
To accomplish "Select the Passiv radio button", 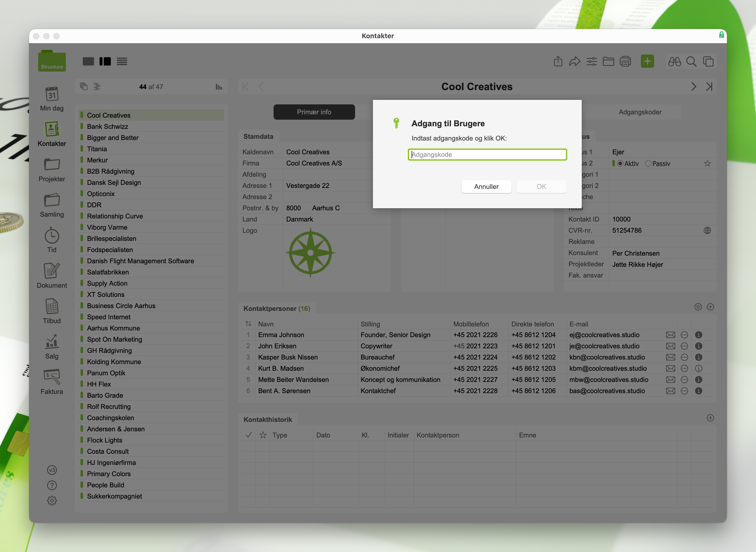I will pyautogui.click(x=648, y=163).
